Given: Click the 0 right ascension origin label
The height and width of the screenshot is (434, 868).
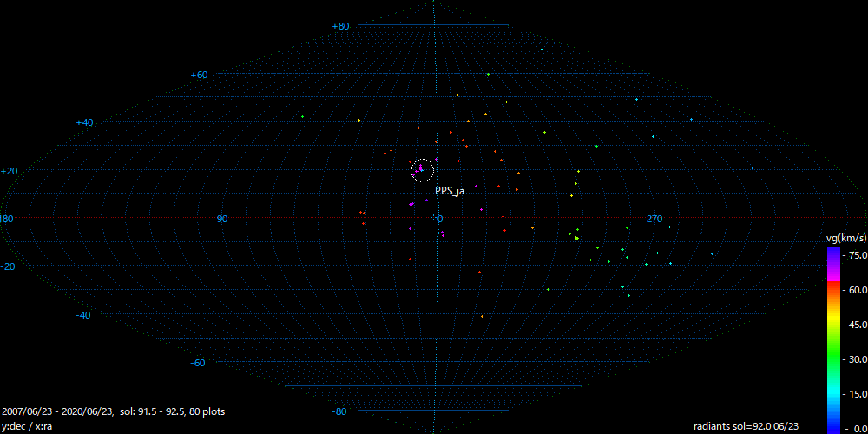Looking at the screenshot, I should click(x=439, y=219).
